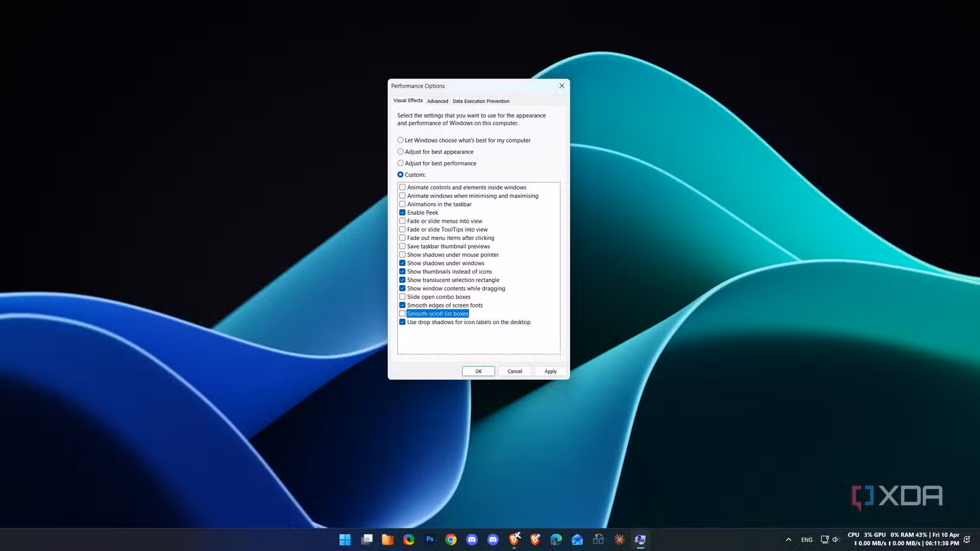Click the Apply button
The image size is (980, 551).
coord(551,371)
